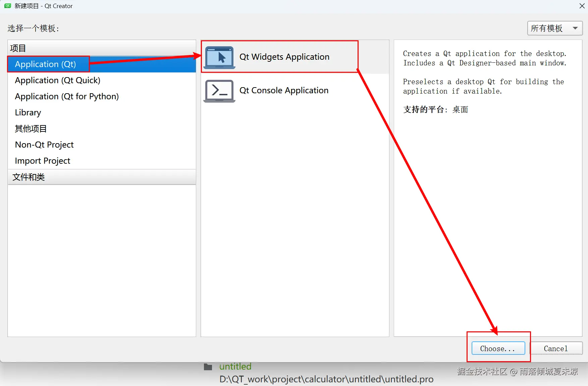
Task: Click folder icon beside untitled project
Action: pos(208,367)
